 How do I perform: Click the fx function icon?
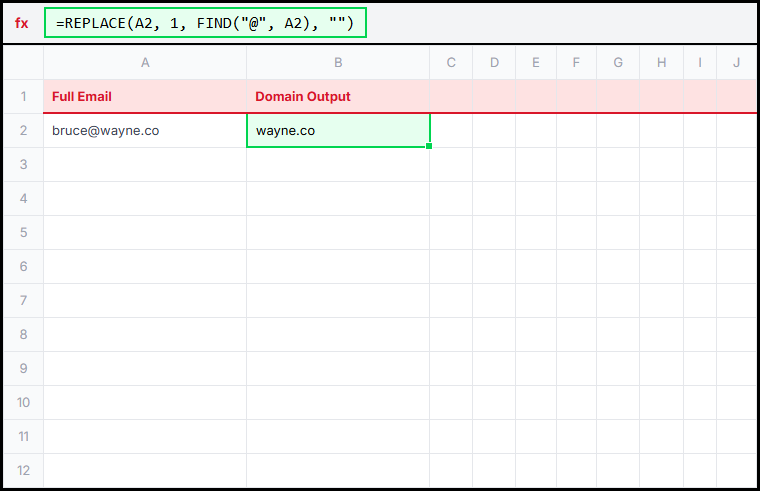pyautogui.click(x=22, y=23)
